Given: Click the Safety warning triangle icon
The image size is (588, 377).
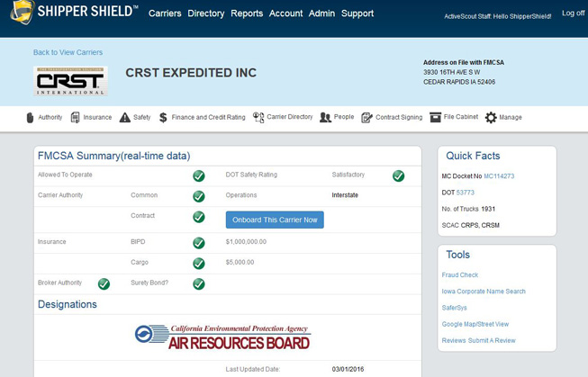Looking at the screenshot, I should [125, 118].
